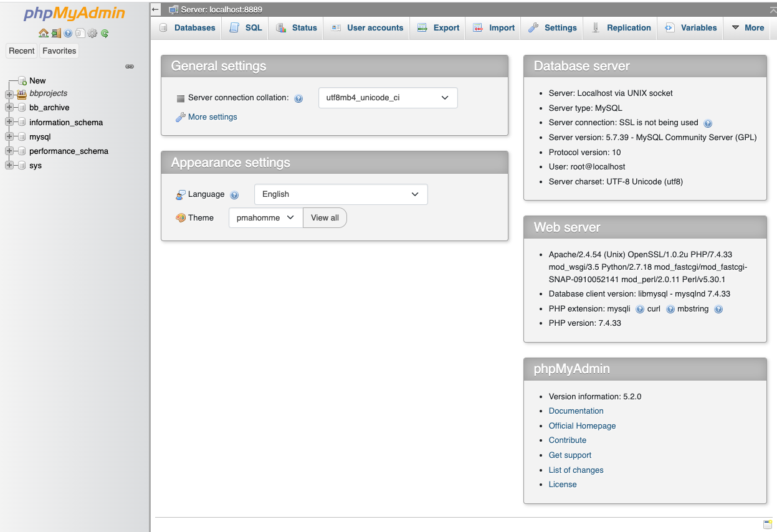
Task: Reload navigation panel with green refresh icon
Action: point(105,34)
